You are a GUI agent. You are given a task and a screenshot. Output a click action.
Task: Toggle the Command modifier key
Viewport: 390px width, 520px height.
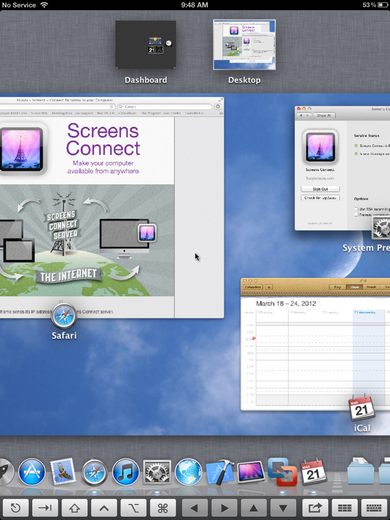[163, 508]
